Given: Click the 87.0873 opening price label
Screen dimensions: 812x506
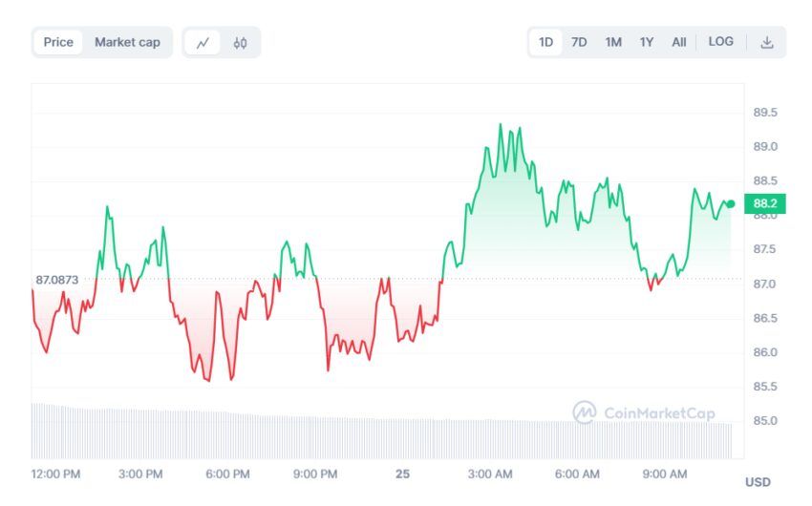Looking at the screenshot, I should 57,280.
